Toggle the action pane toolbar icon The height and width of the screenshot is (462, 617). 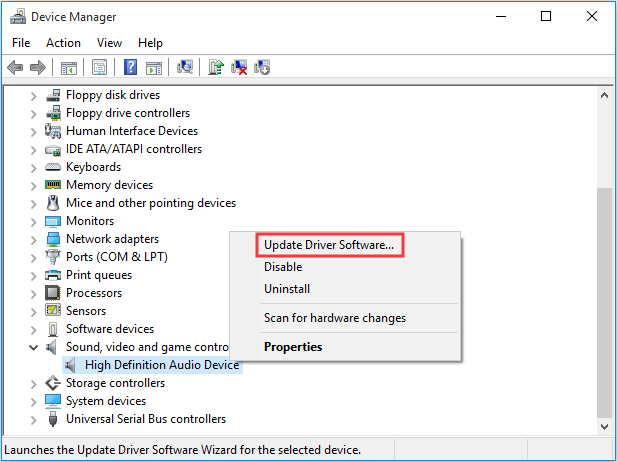coord(154,68)
